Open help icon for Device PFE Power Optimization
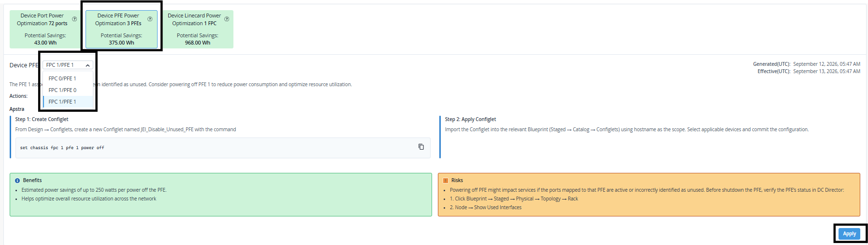868x245 pixels. [150, 19]
